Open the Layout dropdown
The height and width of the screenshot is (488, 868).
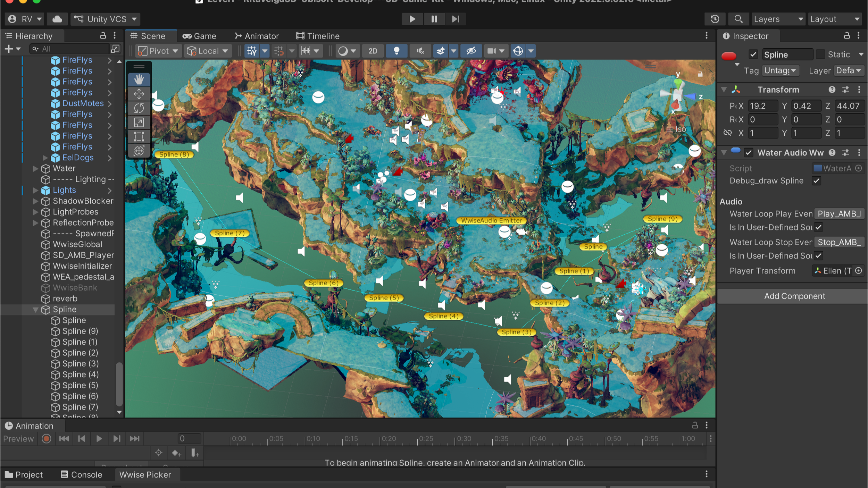pos(835,19)
